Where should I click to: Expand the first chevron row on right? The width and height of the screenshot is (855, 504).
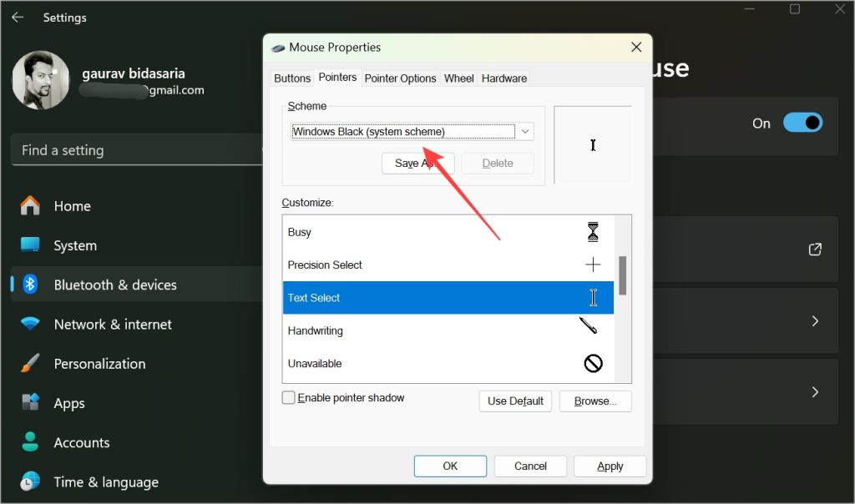tap(815, 321)
